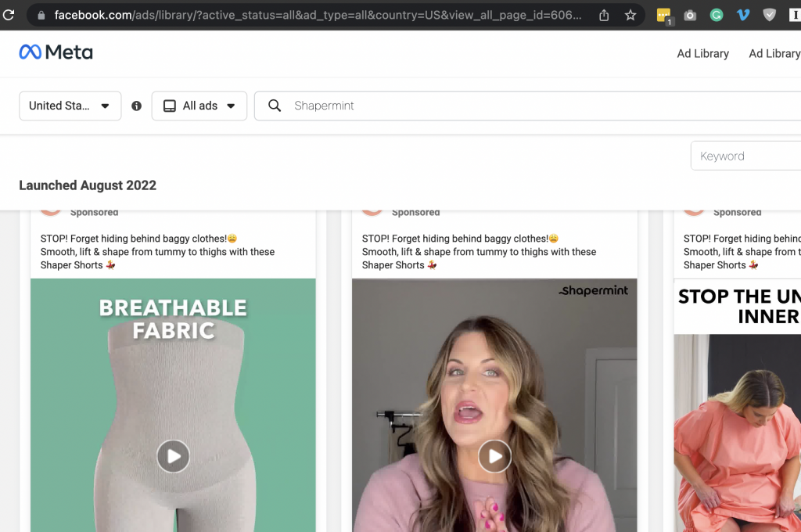Bookmark this page with the star icon
The width and height of the screenshot is (801, 532).
point(630,16)
